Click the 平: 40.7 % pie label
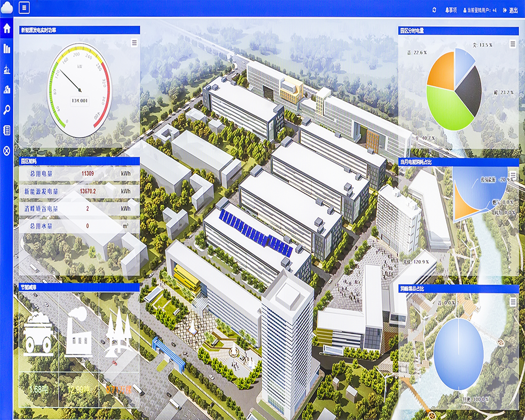 click(x=425, y=138)
